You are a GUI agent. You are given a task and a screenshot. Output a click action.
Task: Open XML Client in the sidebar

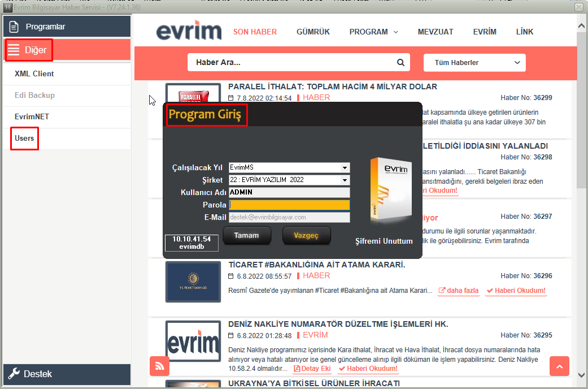click(67, 74)
